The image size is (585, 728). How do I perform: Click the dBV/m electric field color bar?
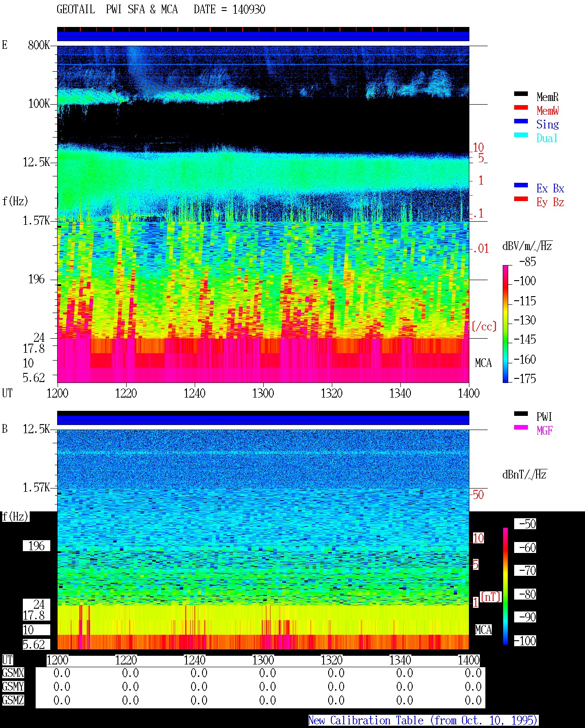pos(505,324)
